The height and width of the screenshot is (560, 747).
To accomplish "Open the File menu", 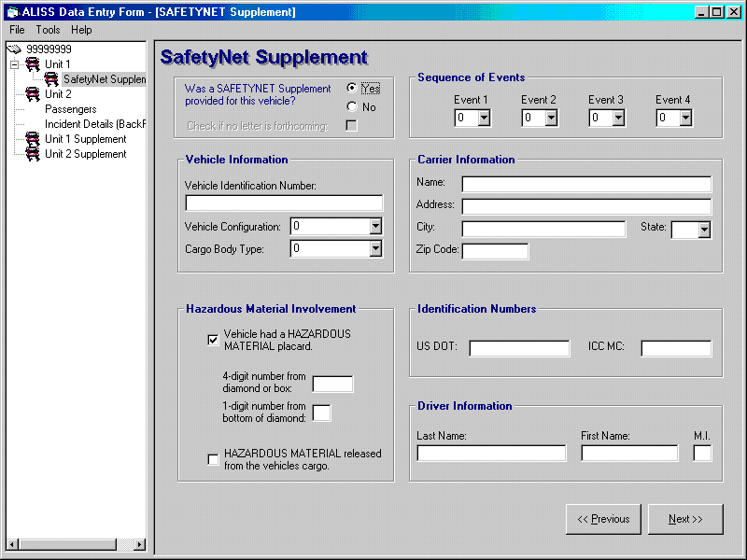I will pos(17,30).
